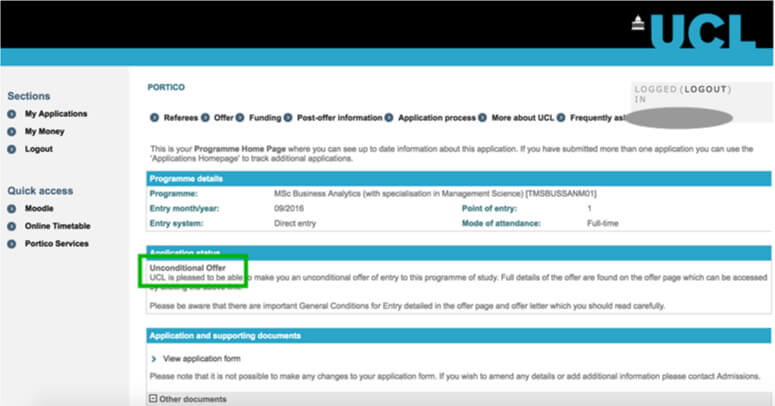Viewport: 775px width, 406px height.
Task: Open Application process tab
Action: pyautogui.click(x=437, y=118)
